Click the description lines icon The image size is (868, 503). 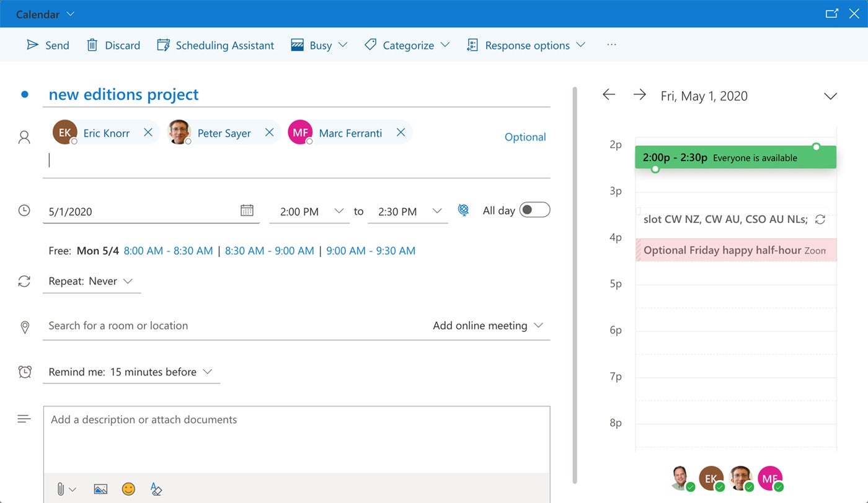coord(24,419)
